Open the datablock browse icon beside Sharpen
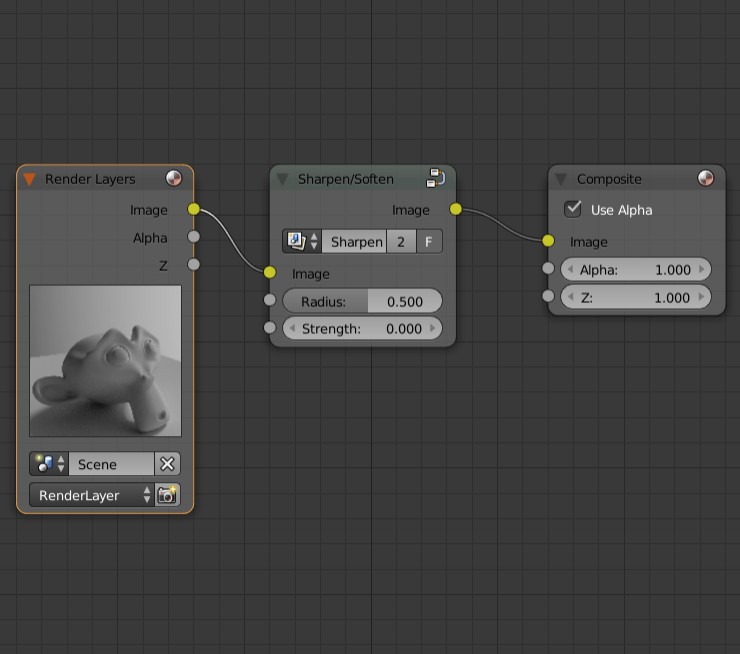 point(301,242)
